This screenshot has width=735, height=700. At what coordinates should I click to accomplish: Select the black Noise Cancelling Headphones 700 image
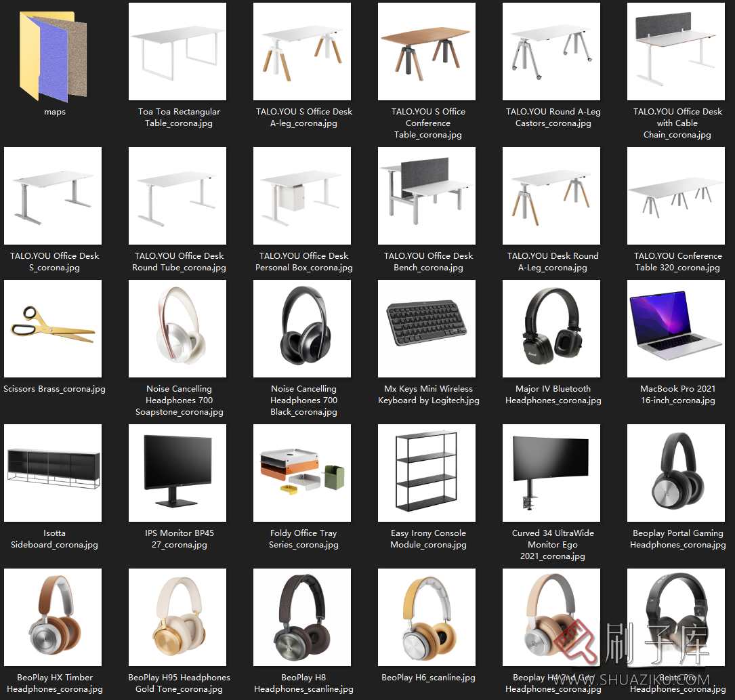click(302, 329)
